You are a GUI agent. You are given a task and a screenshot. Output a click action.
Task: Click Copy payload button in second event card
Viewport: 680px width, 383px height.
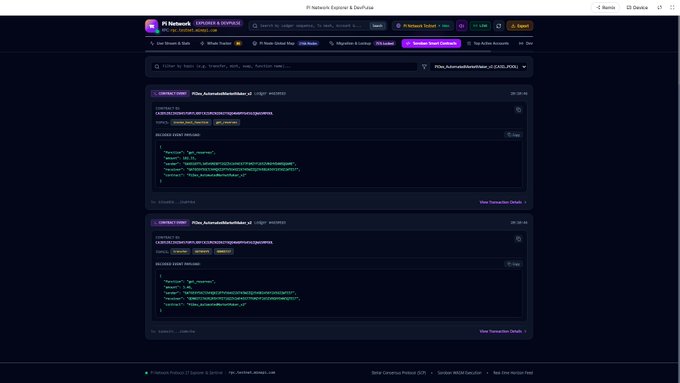pos(514,264)
